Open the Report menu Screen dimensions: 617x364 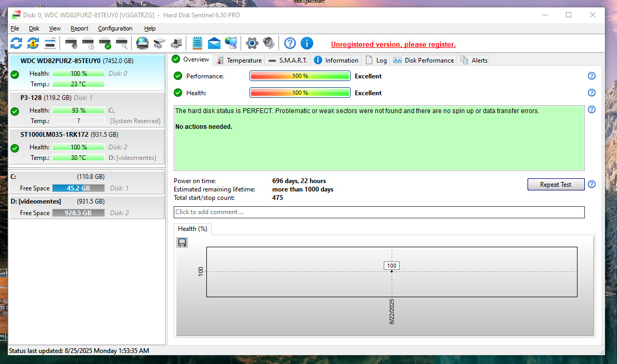[79, 28]
